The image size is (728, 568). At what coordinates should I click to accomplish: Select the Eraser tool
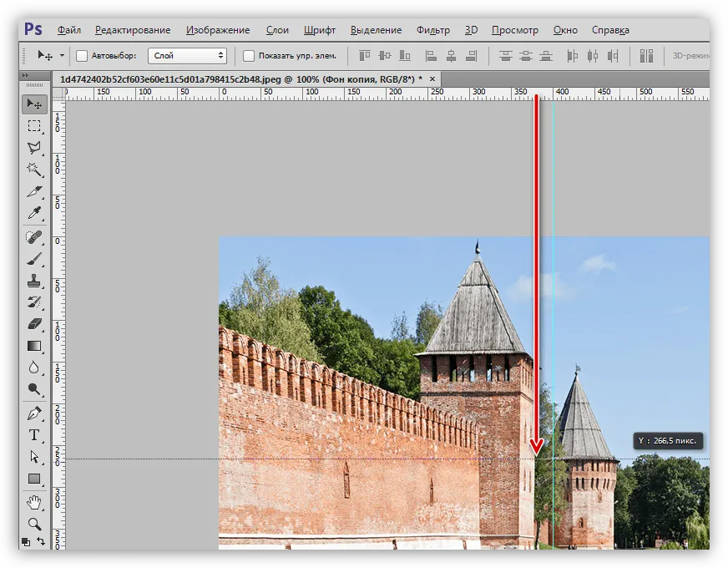[x=34, y=324]
